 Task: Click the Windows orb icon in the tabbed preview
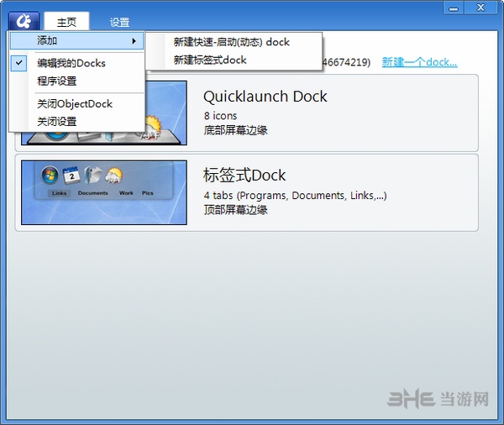[x=50, y=176]
